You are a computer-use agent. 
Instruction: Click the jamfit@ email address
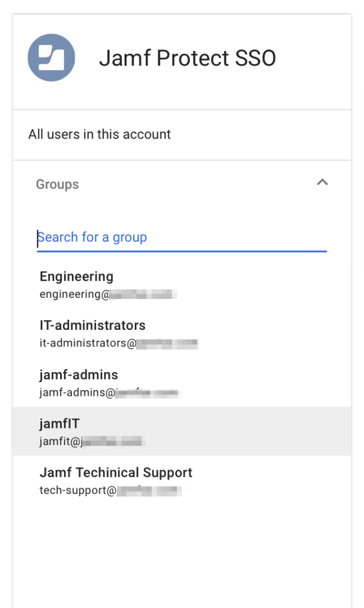59,442
